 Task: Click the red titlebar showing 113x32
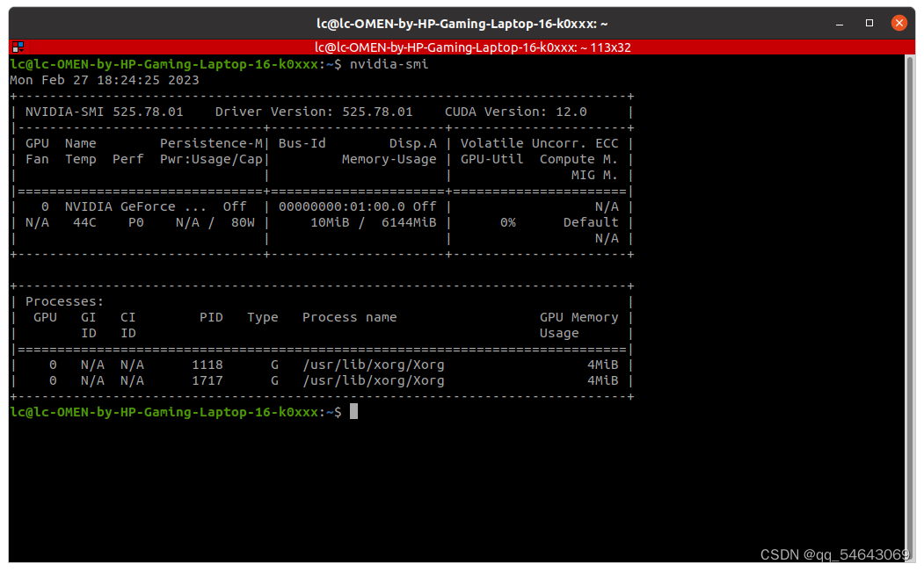click(x=462, y=47)
